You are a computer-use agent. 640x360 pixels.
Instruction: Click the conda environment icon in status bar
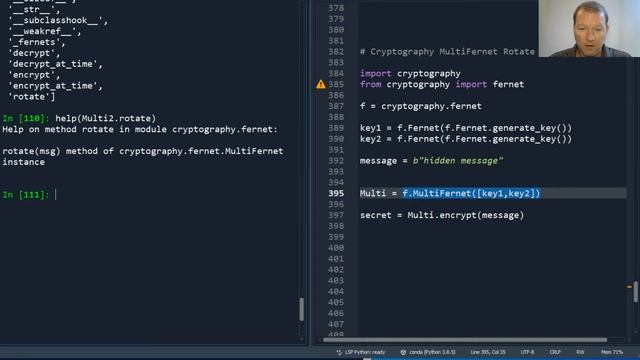[x=403, y=352]
